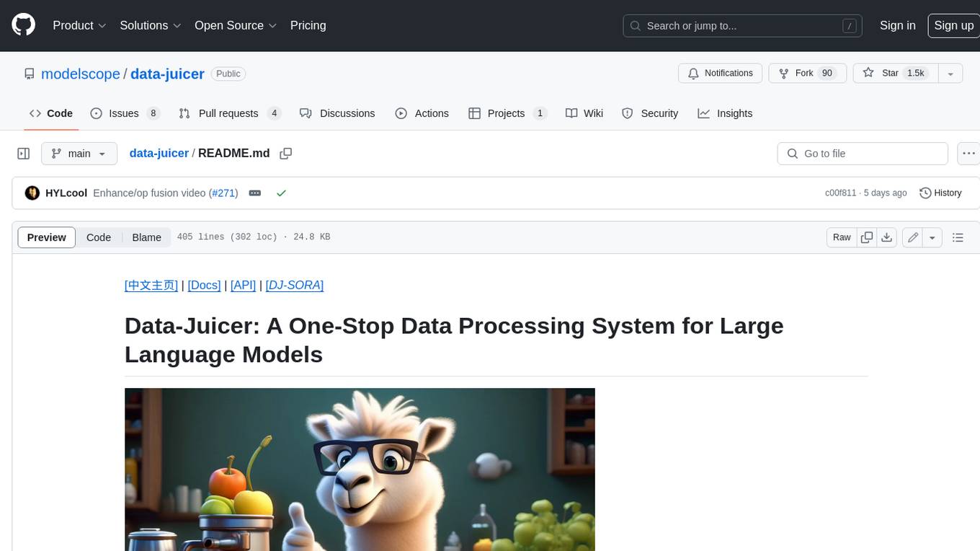The width and height of the screenshot is (980, 551).
Task: Open the API link
Action: pyautogui.click(x=244, y=285)
